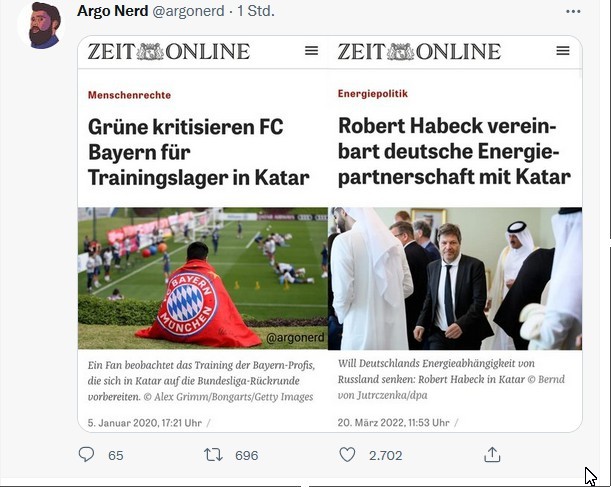Click the reply speech bubble icon
Screen dimensions: 611x487
(x=86, y=454)
